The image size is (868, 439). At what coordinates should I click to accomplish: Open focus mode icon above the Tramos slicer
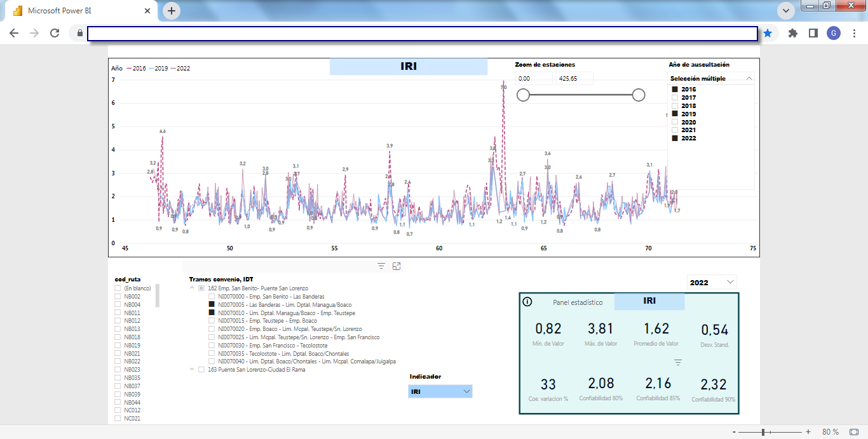[x=397, y=266]
